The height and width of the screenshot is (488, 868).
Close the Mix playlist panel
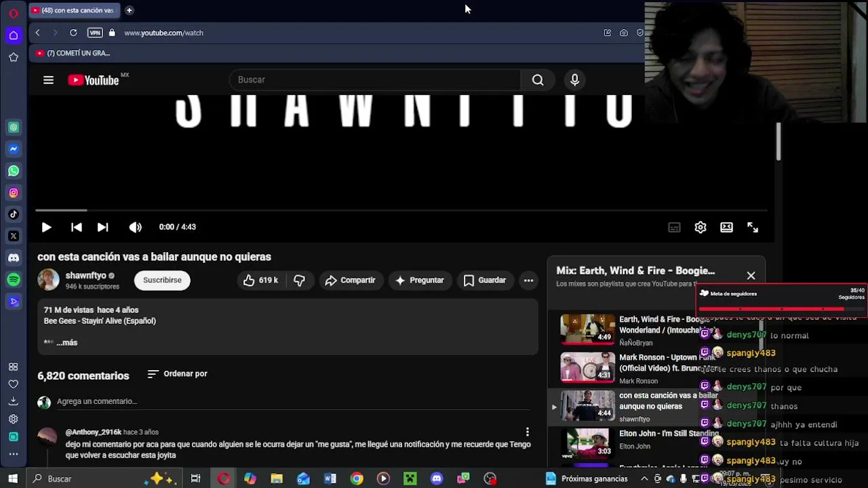click(751, 276)
